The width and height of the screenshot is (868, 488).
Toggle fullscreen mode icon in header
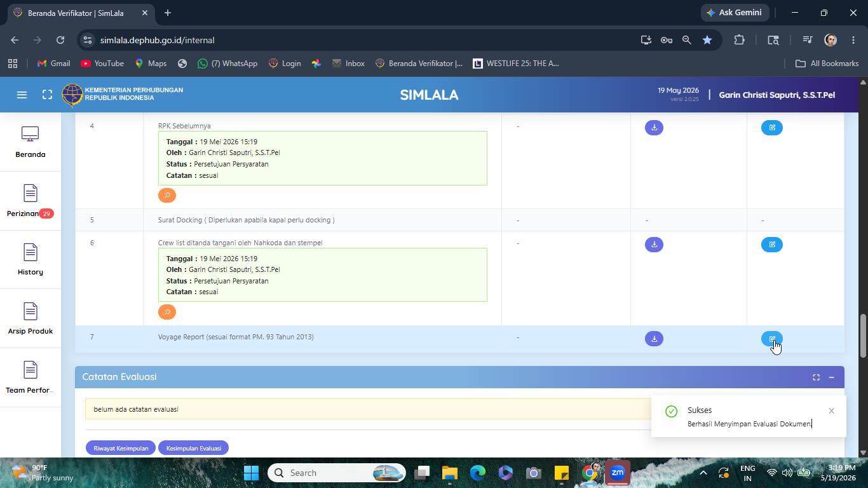click(47, 95)
